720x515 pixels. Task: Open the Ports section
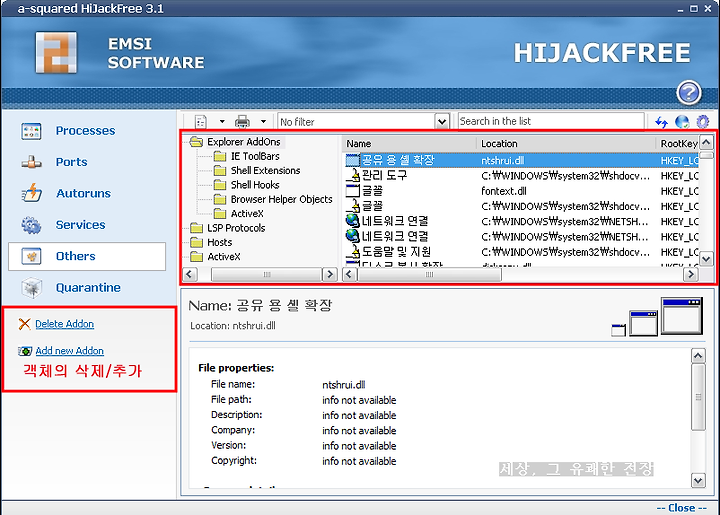pos(72,162)
